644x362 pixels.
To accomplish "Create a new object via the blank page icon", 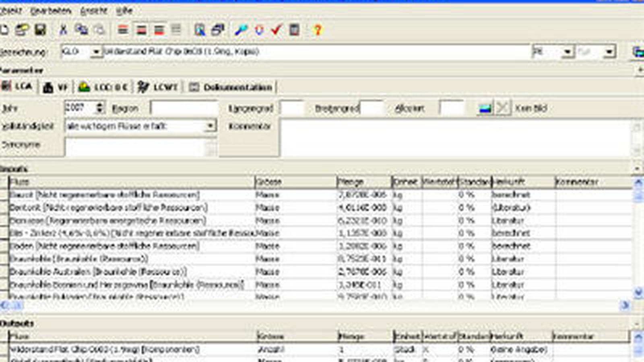I will click(x=4, y=30).
